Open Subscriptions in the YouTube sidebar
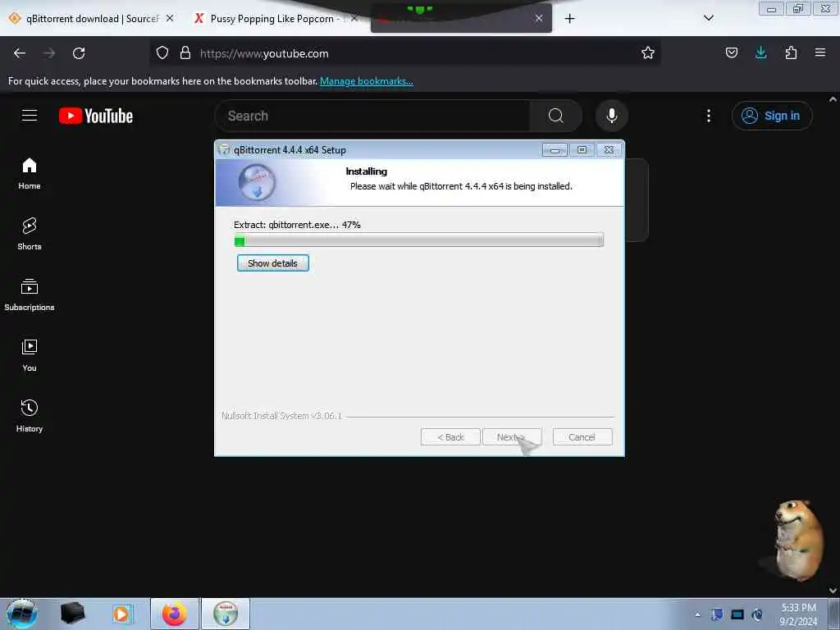The height and width of the screenshot is (630, 840). click(30, 294)
